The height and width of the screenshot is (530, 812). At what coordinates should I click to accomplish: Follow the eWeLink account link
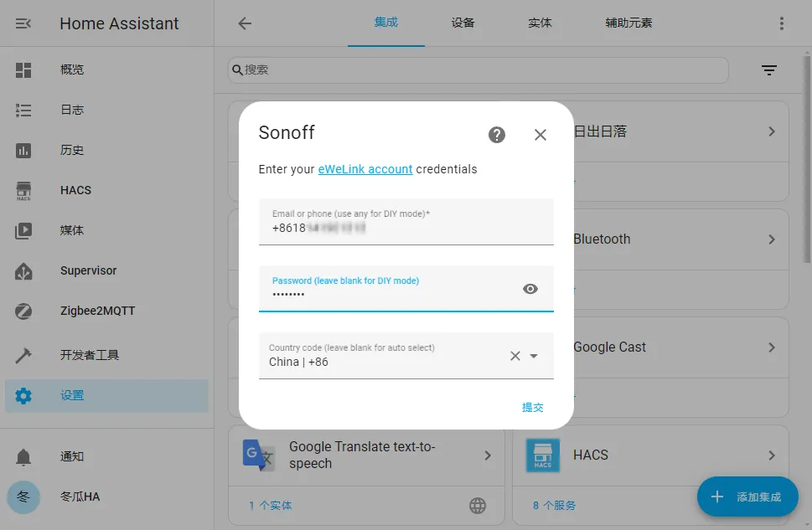[365, 169]
